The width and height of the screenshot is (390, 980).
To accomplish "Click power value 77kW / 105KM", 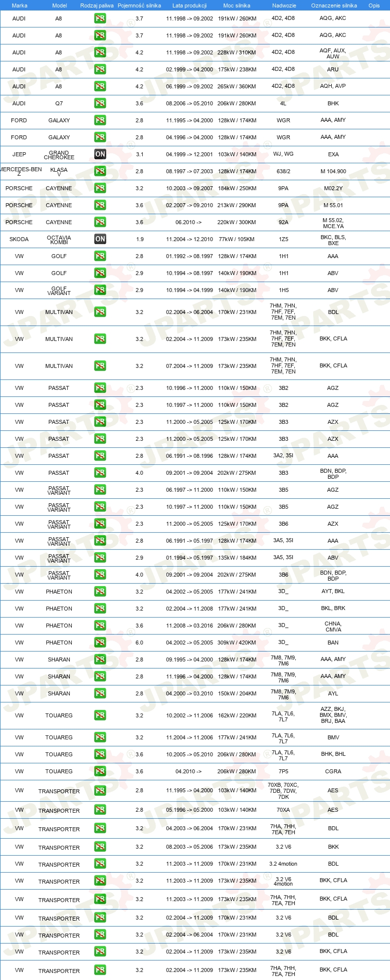I will click(x=237, y=239).
